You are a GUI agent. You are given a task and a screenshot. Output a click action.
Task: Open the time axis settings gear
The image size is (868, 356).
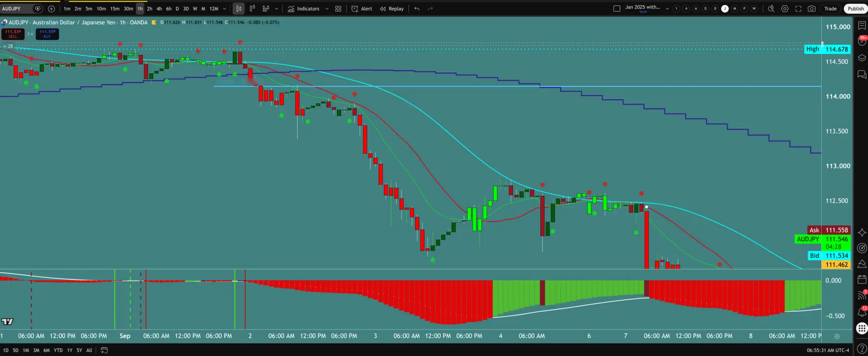tap(837, 336)
